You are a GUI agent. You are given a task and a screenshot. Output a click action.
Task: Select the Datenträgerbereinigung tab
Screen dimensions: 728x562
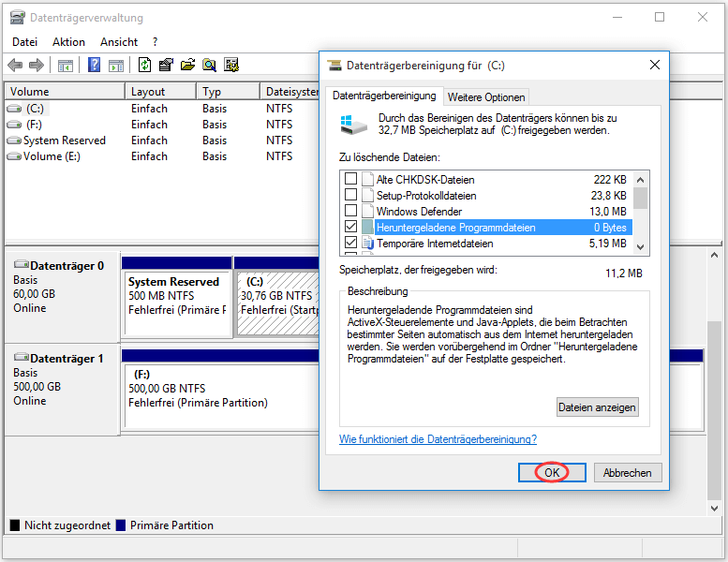click(384, 96)
